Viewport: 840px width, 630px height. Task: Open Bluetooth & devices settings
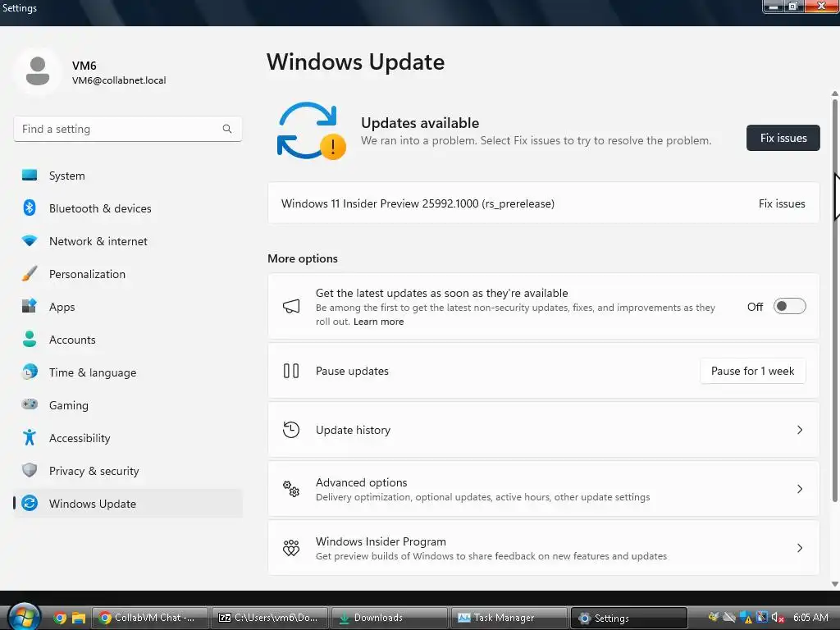click(127, 208)
